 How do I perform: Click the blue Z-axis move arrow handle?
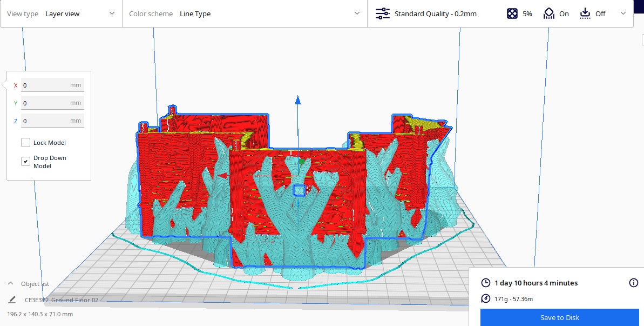(298, 100)
